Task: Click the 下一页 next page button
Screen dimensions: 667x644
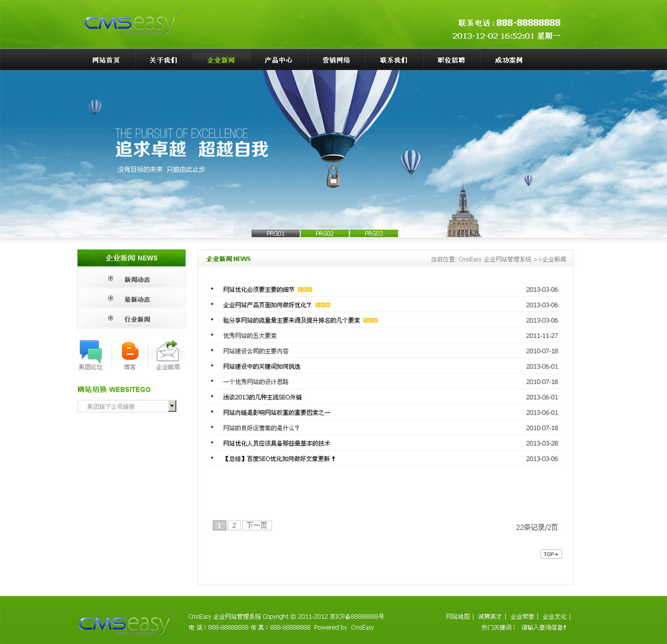Action: 257,525
